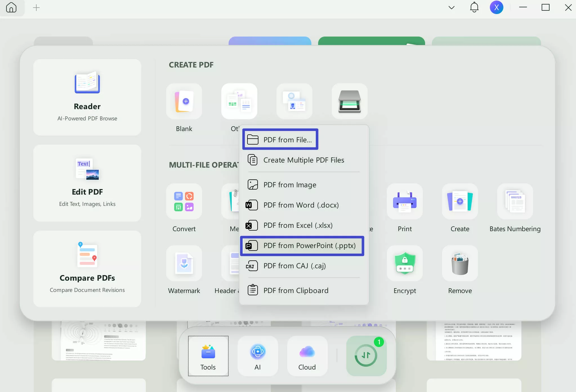Screen dimensions: 576x392
Task: Select Create Multiple PDF Files
Action: (x=303, y=160)
